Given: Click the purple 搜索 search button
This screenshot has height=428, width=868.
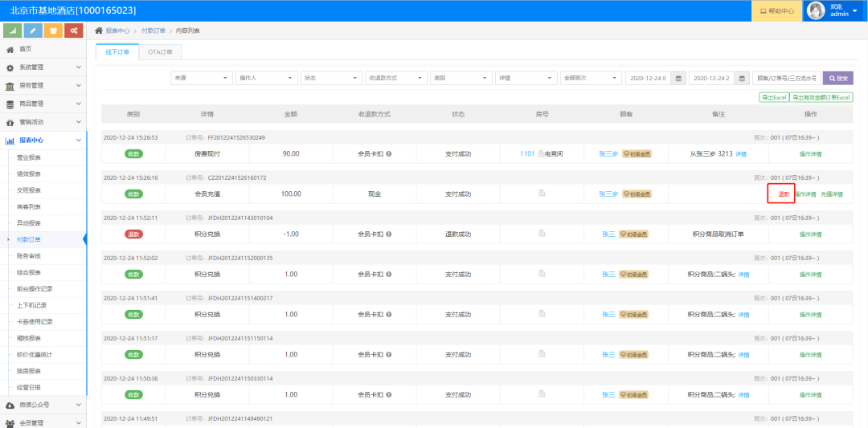Looking at the screenshot, I should (x=838, y=78).
